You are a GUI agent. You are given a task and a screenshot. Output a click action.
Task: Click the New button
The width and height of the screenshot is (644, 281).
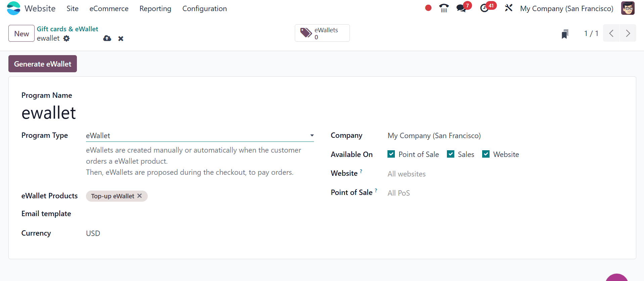21,33
